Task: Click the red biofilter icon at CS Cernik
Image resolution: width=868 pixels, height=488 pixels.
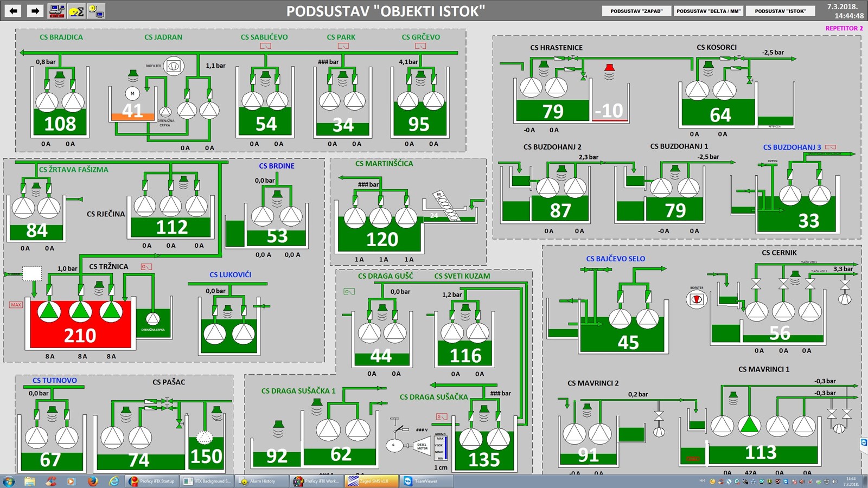Action: (x=697, y=299)
